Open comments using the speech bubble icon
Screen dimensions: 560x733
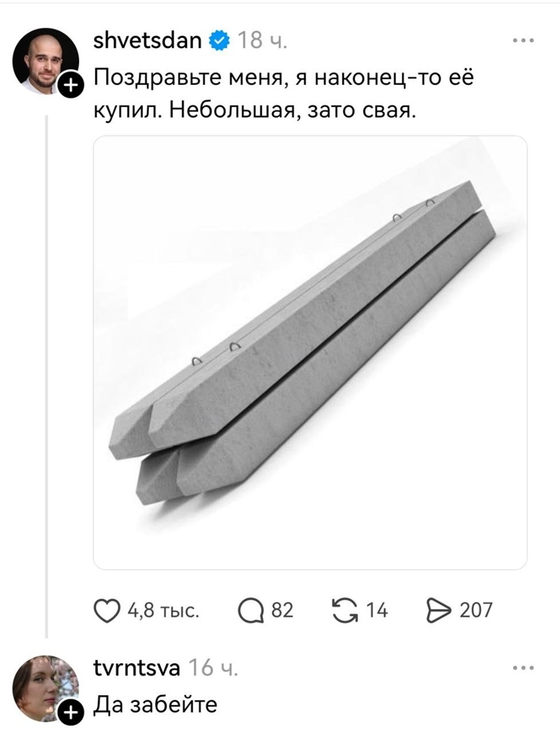tap(252, 611)
